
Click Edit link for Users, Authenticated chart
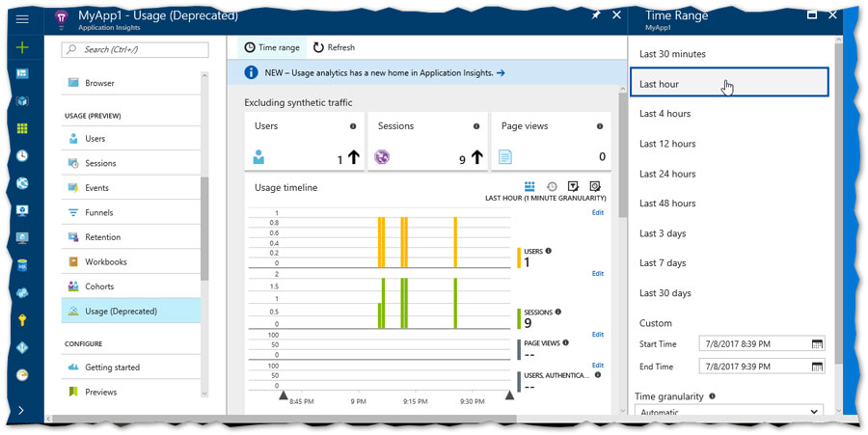[598, 366]
